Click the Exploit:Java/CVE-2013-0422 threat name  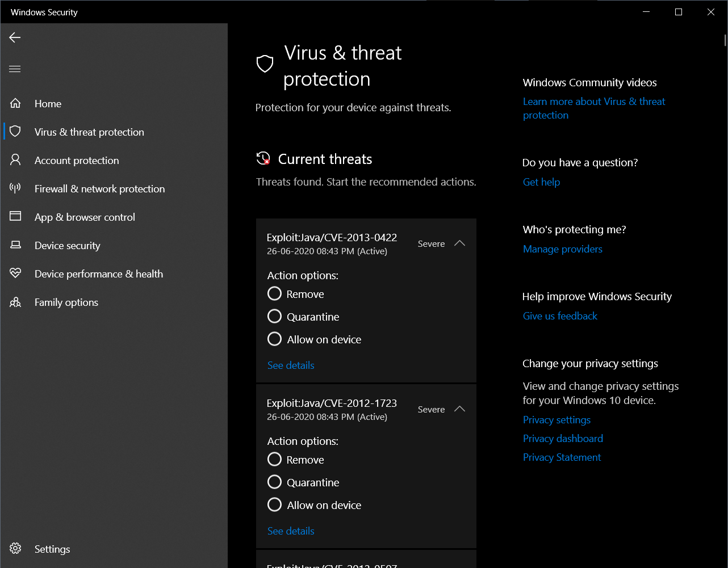point(332,237)
